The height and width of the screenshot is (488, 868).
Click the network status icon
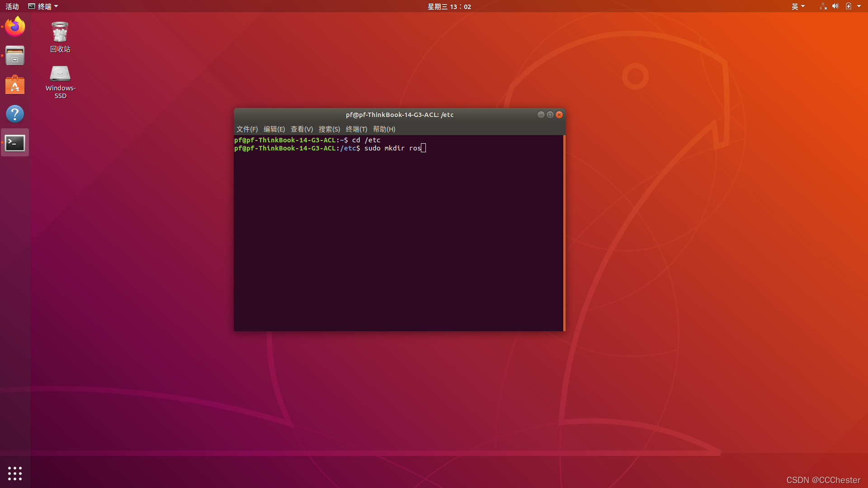pos(823,6)
